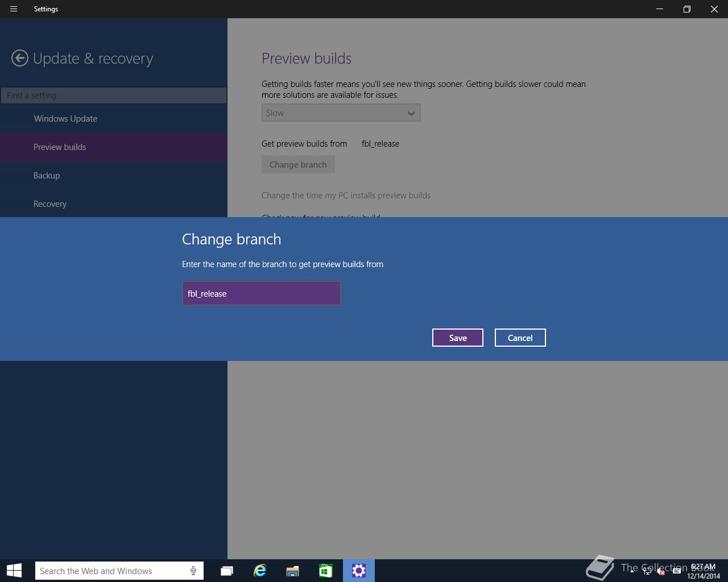Restore down the Settings window
Screen dimensions: 728x582
point(687,9)
